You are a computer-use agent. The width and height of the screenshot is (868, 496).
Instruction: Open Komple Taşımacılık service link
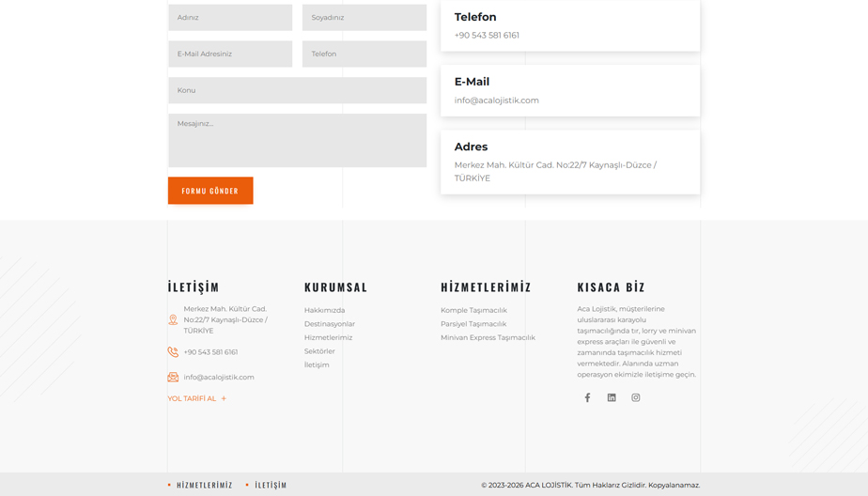point(473,310)
